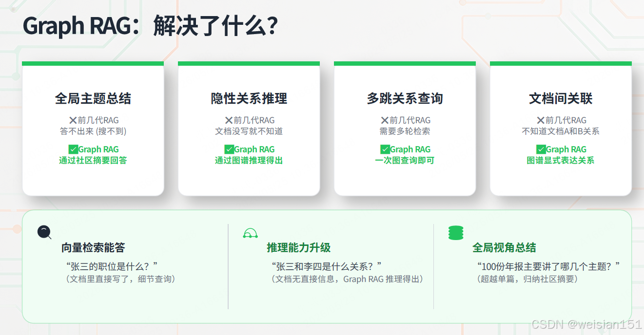Click the text "文档没写就不知道"
Viewport: 644px width, 335px height.
[249, 131]
